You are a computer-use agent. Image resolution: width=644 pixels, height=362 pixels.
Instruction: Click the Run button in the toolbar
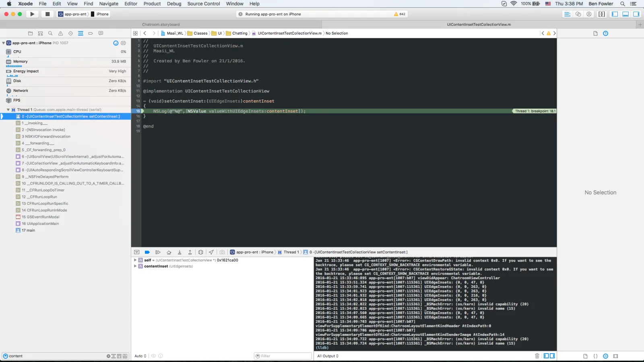(32, 14)
